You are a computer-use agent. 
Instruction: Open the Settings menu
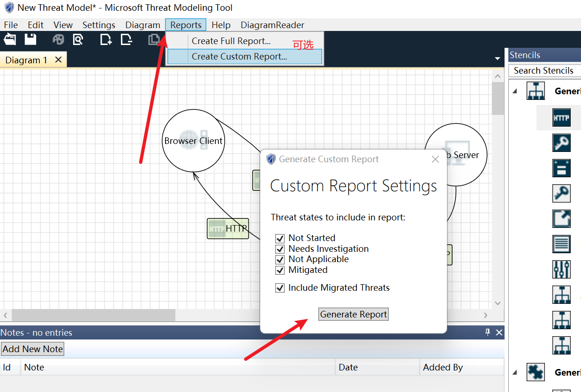[x=99, y=25]
